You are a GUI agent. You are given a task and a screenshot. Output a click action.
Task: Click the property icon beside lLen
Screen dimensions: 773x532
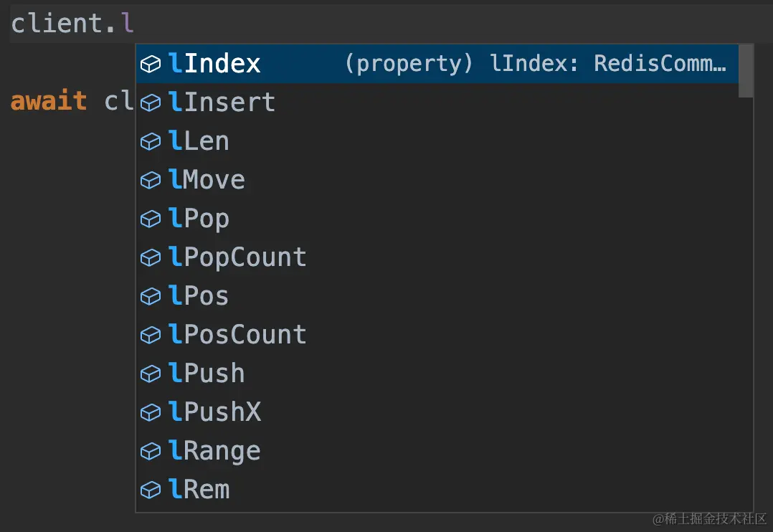tap(151, 141)
